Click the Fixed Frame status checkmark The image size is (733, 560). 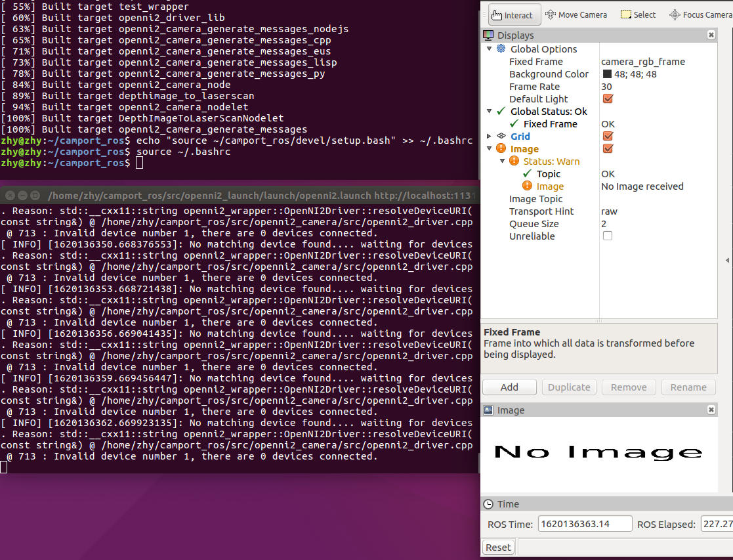(x=514, y=123)
